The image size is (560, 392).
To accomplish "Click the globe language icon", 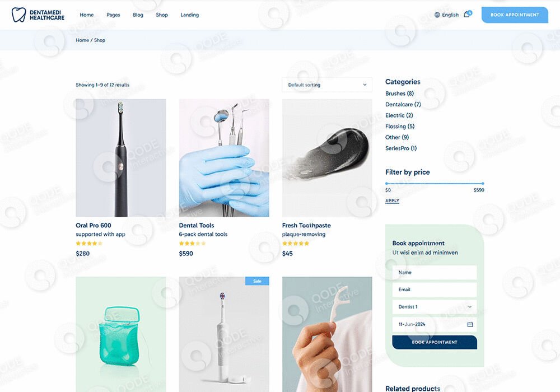I will tap(437, 15).
